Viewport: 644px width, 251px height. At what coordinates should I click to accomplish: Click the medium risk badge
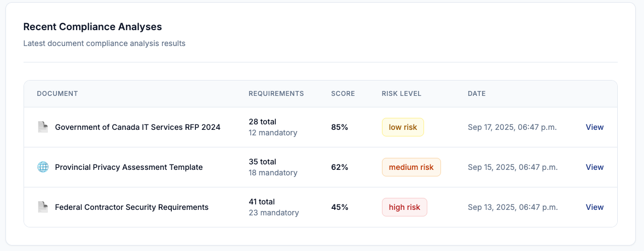411,167
